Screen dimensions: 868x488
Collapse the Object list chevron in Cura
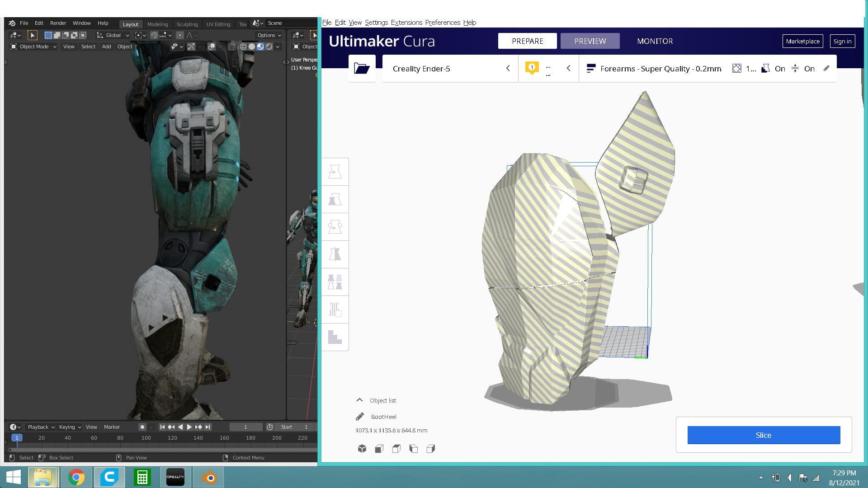(359, 400)
